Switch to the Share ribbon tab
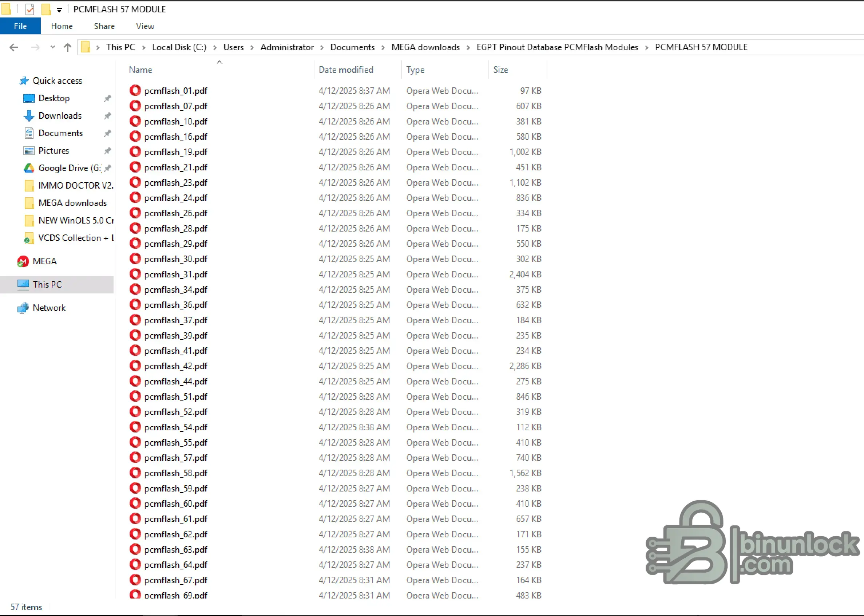 click(x=104, y=26)
